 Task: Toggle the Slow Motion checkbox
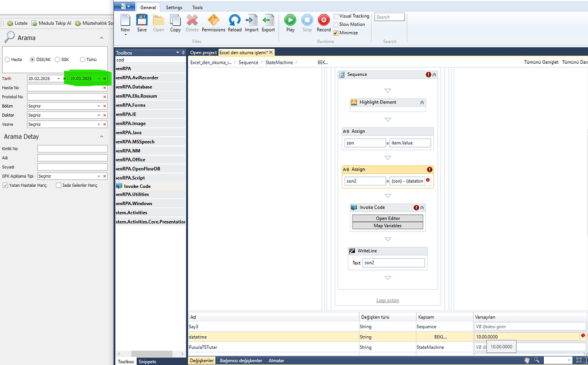coord(336,24)
